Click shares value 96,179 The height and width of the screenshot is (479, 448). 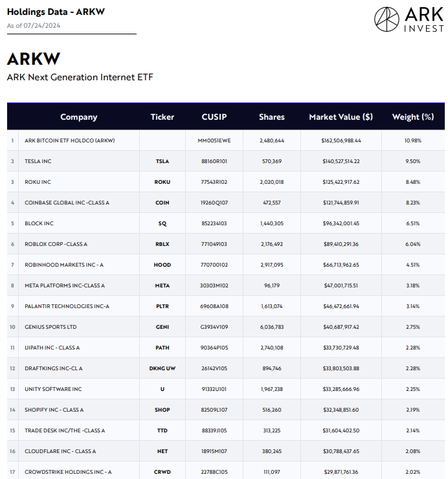click(272, 285)
